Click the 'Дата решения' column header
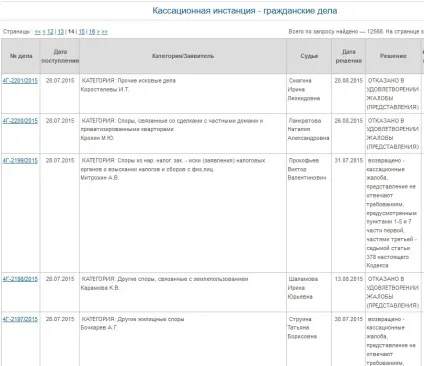The image size is (424, 366). 349,56
